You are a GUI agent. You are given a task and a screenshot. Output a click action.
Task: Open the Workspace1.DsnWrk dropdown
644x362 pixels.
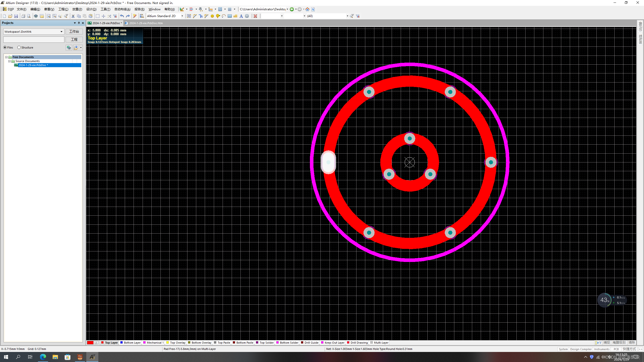[x=61, y=32]
